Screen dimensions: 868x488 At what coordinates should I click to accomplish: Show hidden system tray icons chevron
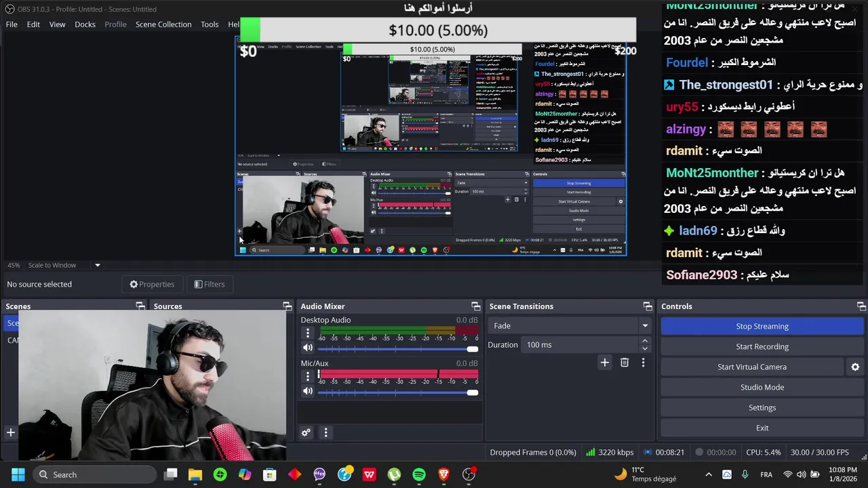coord(709,474)
